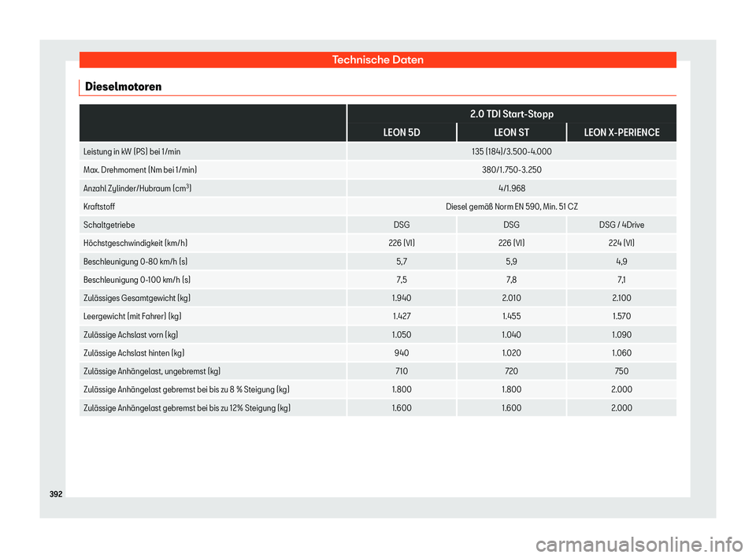
Task: Click the value '135 (184)/3.500-4.000'
Action: point(512,151)
